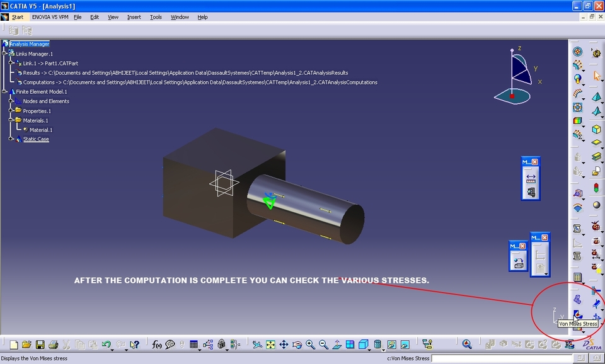
Task: Click the Normal View icon
Action: tap(337, 344)
